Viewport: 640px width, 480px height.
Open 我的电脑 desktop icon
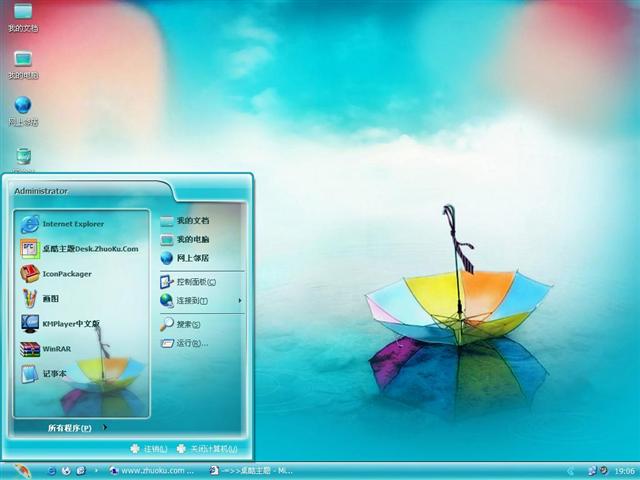23,65
